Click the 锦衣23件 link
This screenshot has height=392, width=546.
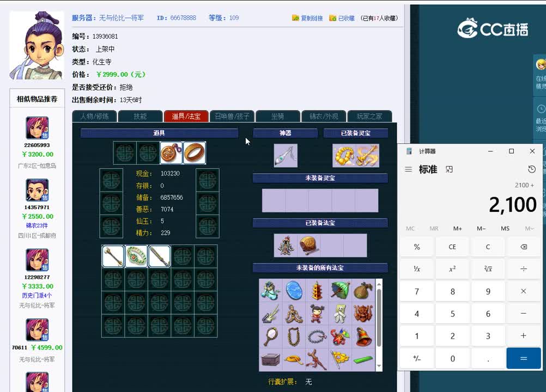[x=37, y=225]
